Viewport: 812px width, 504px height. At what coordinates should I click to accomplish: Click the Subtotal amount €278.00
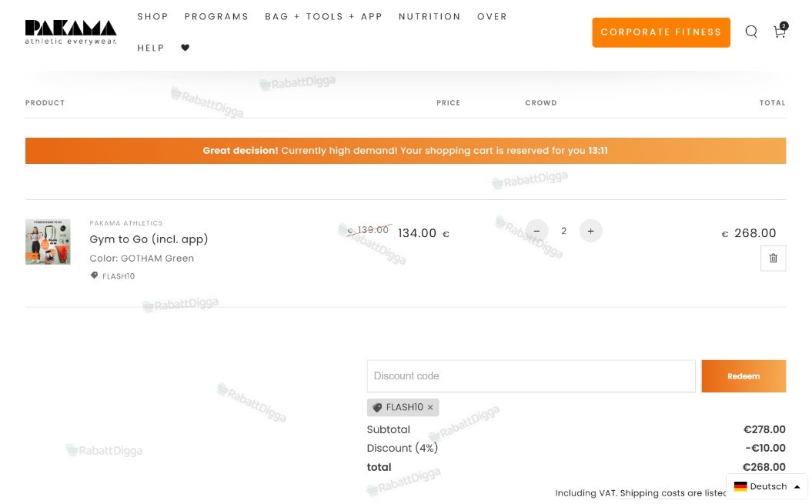764,429
